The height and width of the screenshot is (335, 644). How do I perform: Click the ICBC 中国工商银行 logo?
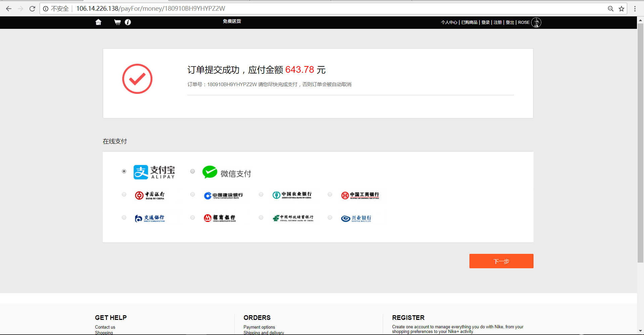pos(360,195)
